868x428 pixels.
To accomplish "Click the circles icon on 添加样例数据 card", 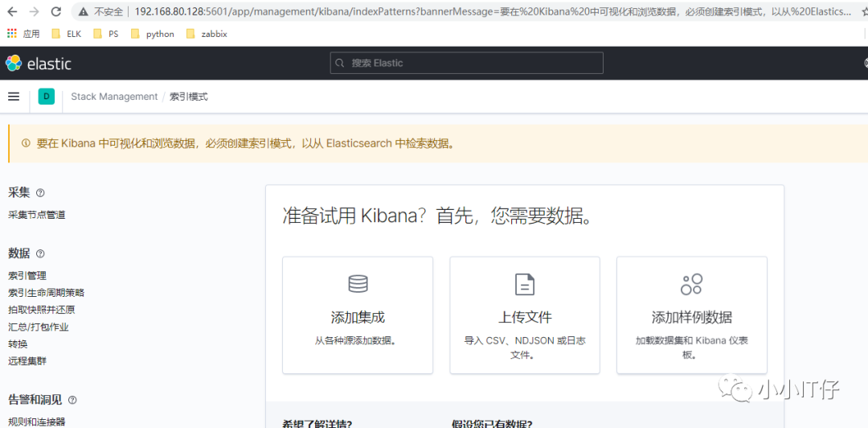I will 691,284.
